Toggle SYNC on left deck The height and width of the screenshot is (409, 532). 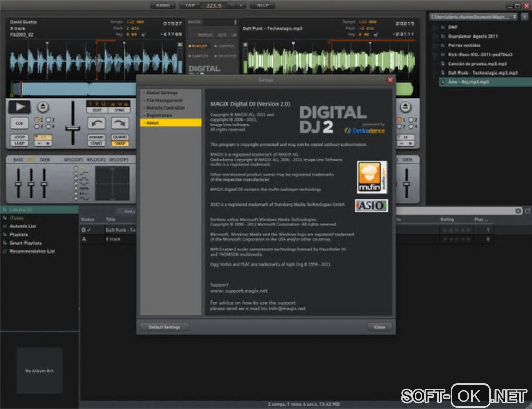(119, 110)
